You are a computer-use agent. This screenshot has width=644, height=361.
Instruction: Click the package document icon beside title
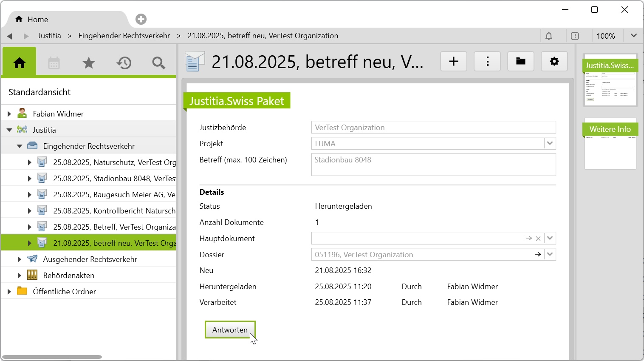(x=195, y=61)
